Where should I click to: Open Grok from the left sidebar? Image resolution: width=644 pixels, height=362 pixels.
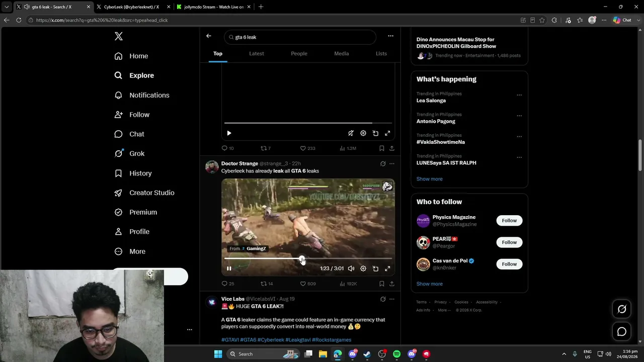coord(129,154)
